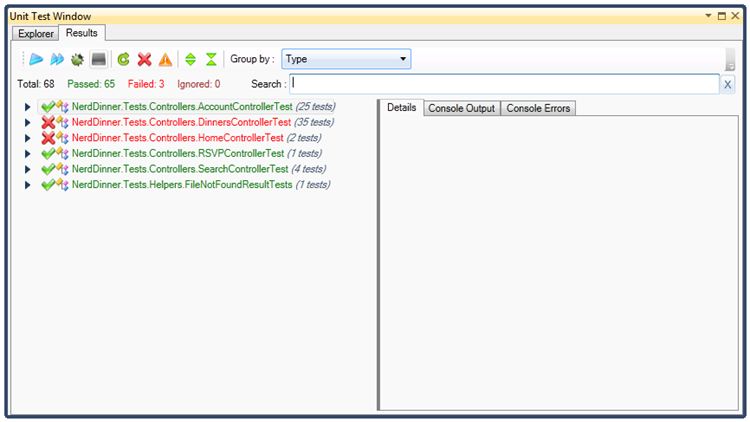Click the splitter bar beside Details pane
The height and width of the screenshot is (422, 750).
point(378,255)
